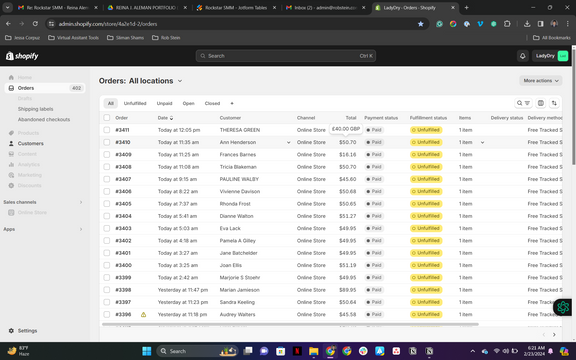Click the floating ChatGPT widget icon
This screenshot has width=576, height=360.
pos(562,307)
